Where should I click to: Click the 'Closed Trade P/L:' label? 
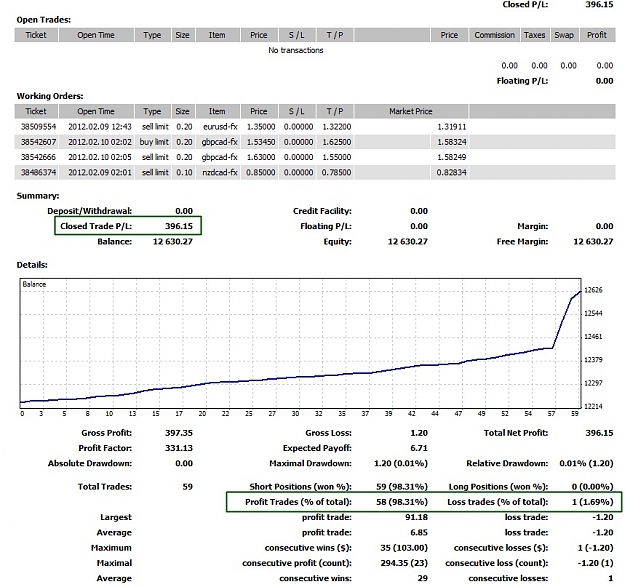point(96,226)
